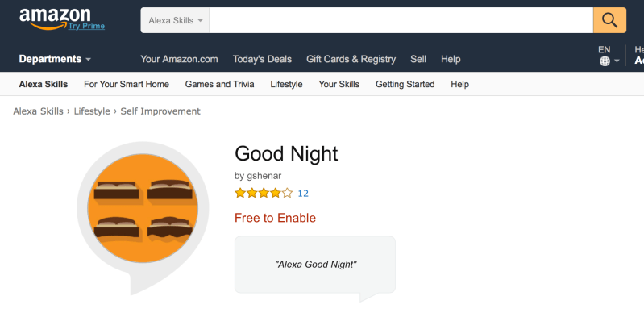Click the 12 reviews count link
This screenshot has width=644, height=313.
pyautogui.click(x=303, y=194)
